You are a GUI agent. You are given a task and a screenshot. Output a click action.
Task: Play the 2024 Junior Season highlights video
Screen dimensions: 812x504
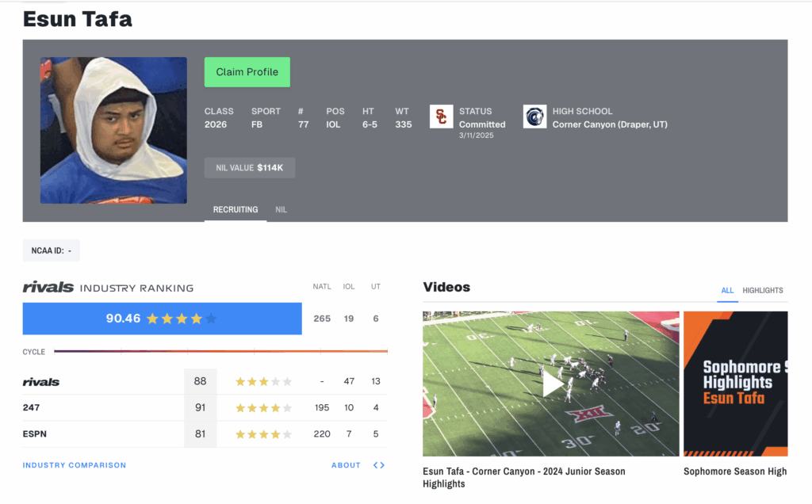click(x=551, y=384)
